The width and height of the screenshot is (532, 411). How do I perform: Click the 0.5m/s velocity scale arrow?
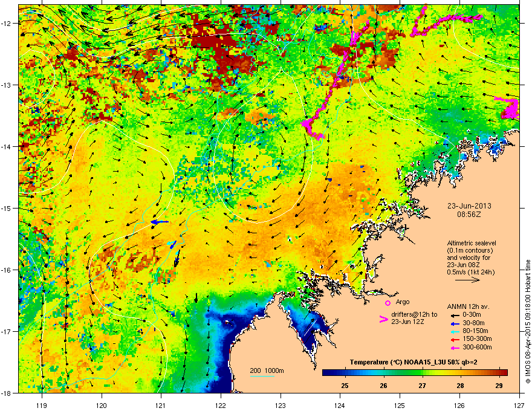pyautogui.click(x=467, y=280)
